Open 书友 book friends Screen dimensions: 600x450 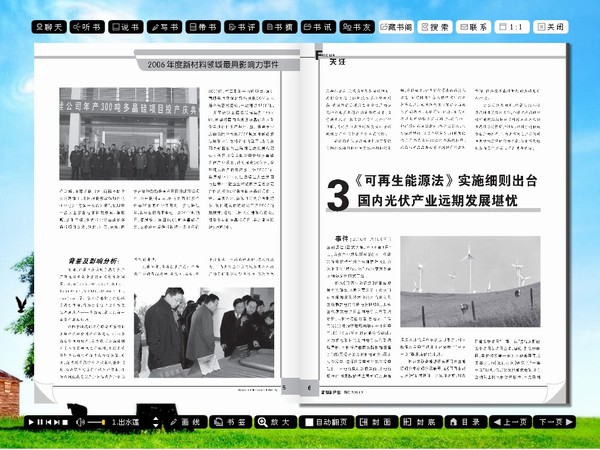(x=357, y=27)
